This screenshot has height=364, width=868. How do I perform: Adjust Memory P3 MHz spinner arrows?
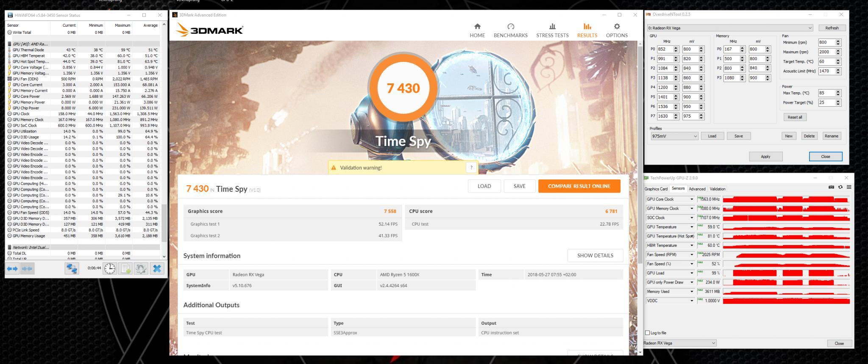(x=742, y=78)
